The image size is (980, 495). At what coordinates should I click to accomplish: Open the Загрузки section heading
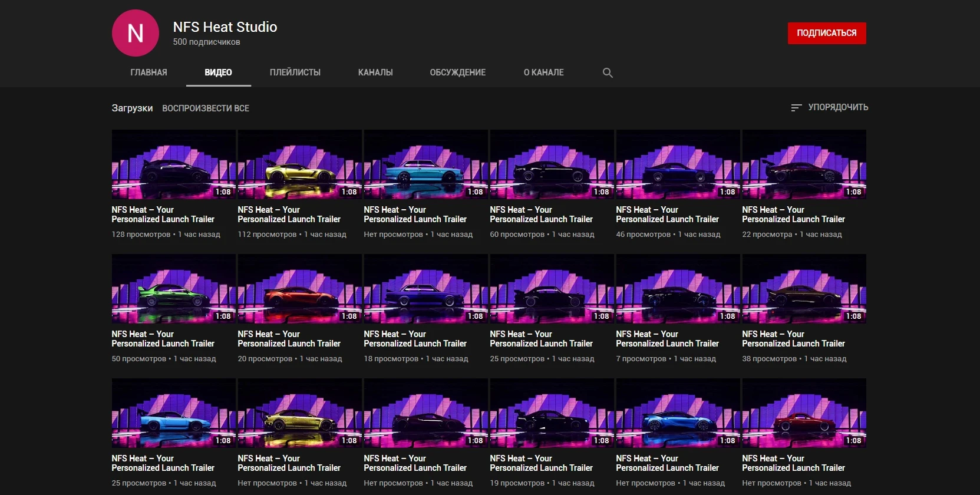coord(132,108)
